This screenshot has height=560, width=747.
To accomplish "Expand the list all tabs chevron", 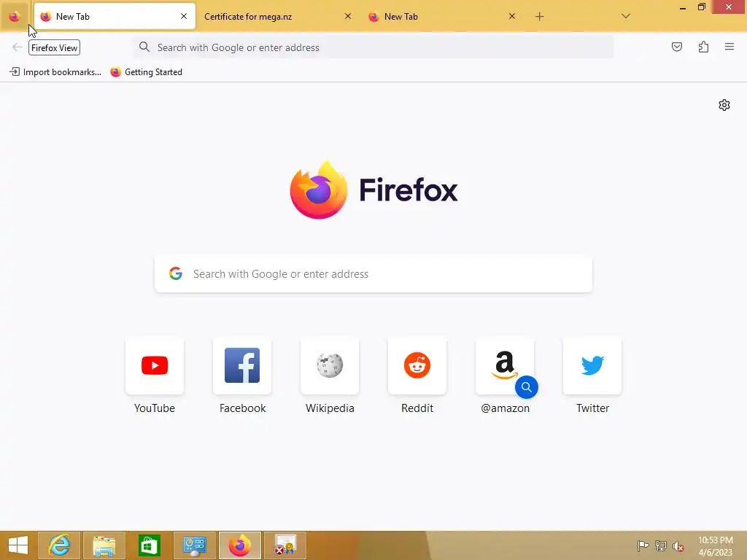I will point(625,16).
